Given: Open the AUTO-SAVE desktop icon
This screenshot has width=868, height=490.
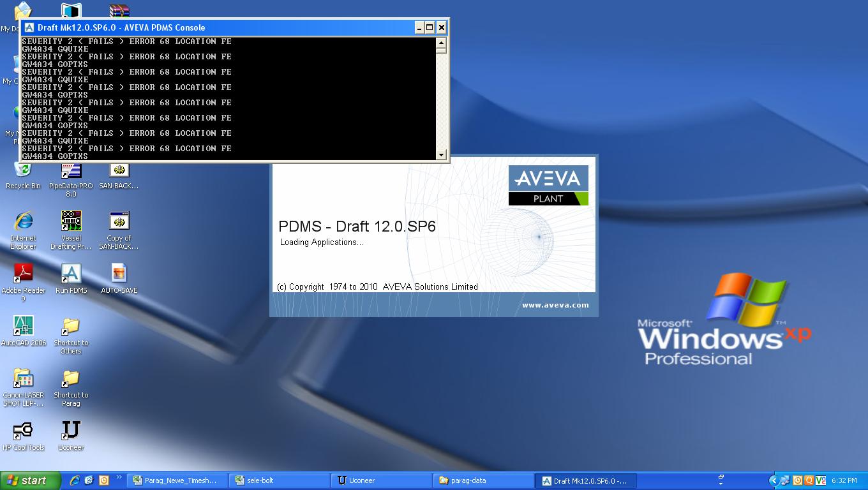Looking at the screenshot, I should click(x=119, y=279).
